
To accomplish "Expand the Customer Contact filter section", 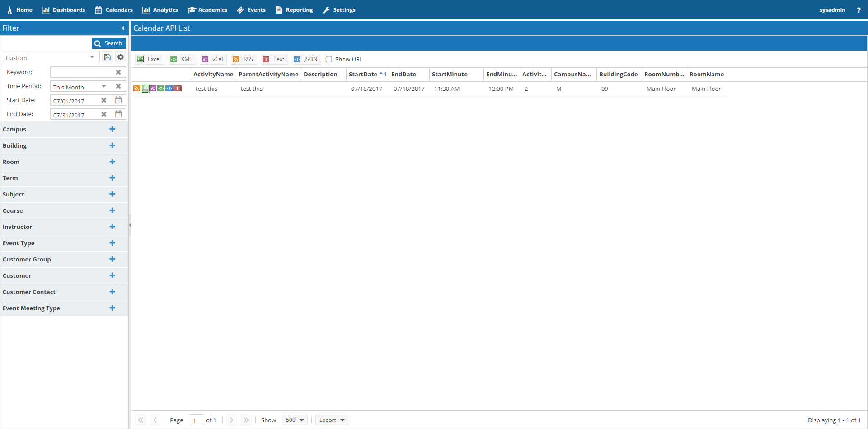I will 113,292.
